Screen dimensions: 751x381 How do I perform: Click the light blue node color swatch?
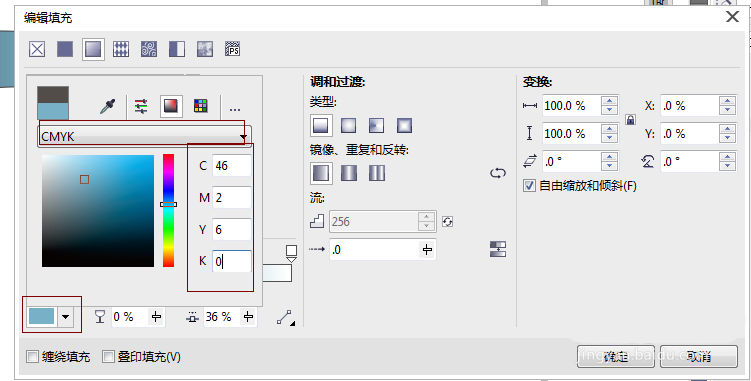tap(42, 316)
